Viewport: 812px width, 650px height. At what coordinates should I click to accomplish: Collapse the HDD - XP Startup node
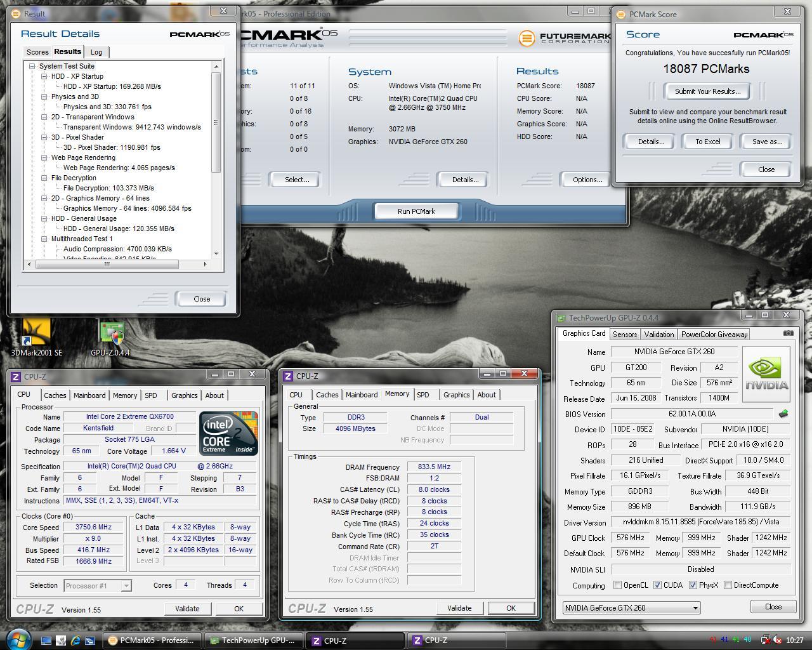[x=44, y=76]
